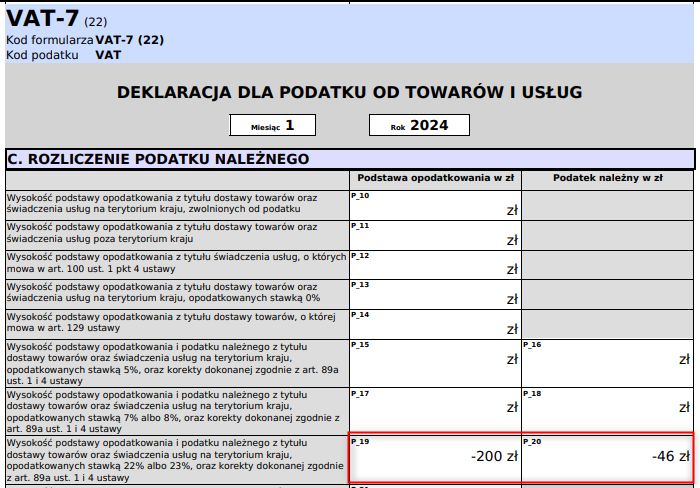Click the large VAT-7 form heading
The image size is (700, 488).
(x=42, y=17)
